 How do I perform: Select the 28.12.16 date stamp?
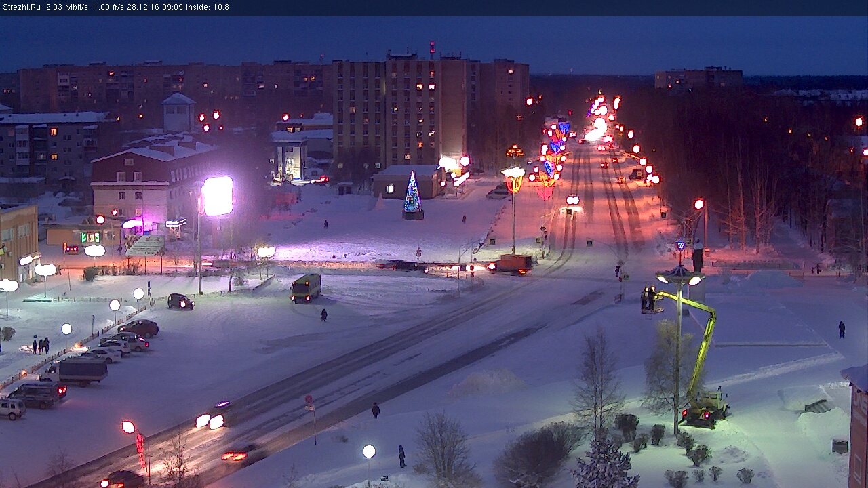click(142, 7)
